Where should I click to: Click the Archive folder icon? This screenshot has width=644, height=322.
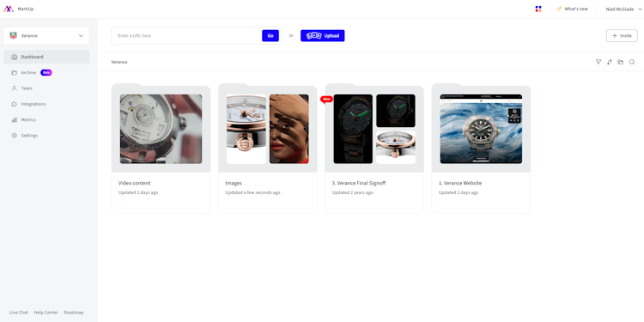point(15,73)
